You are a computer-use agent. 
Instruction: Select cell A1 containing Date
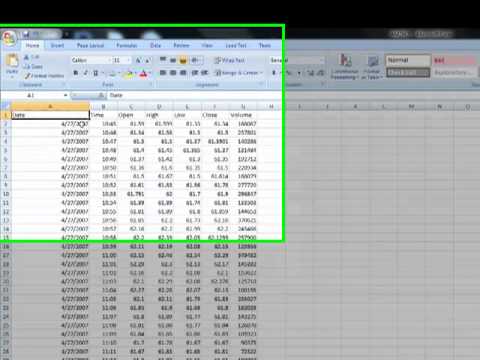click(x=50, y=115)
